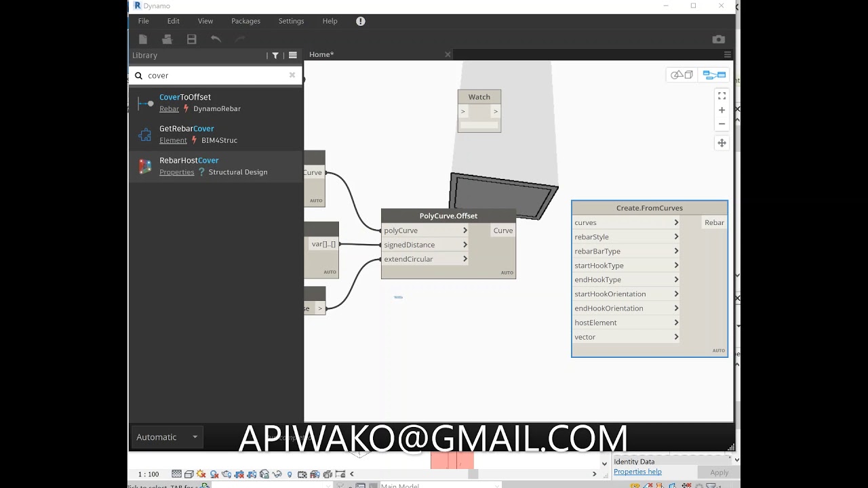Click startHookType input port arrow

(676, 265)
